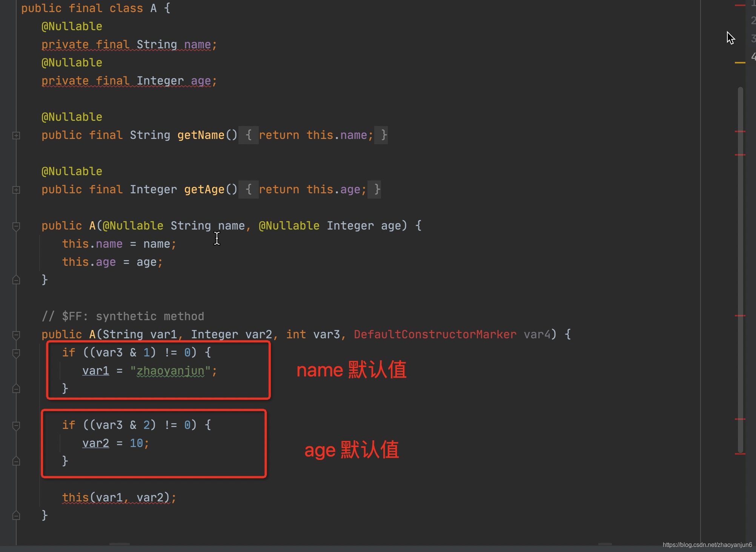The height and width of the screenshot is (552, 756).
Task: Click fold-end marker of age default block
Action: [x=16, y=461]
